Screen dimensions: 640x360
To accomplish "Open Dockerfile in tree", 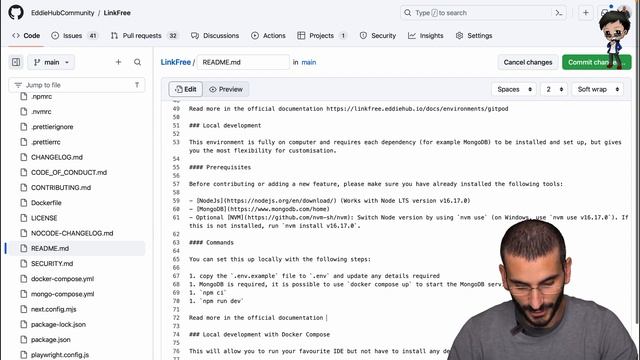I will coord(46,202).
